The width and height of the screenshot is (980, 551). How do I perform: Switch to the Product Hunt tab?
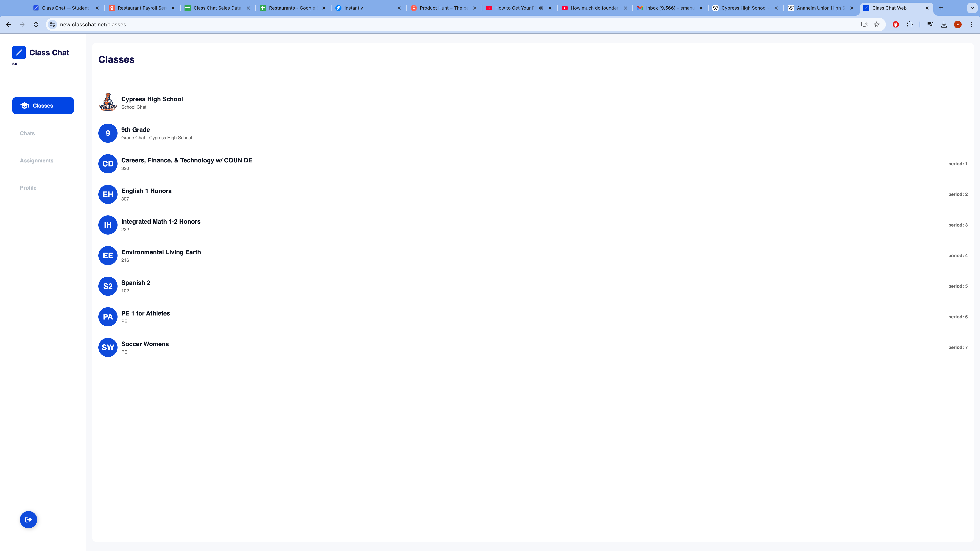click(443, 8)
